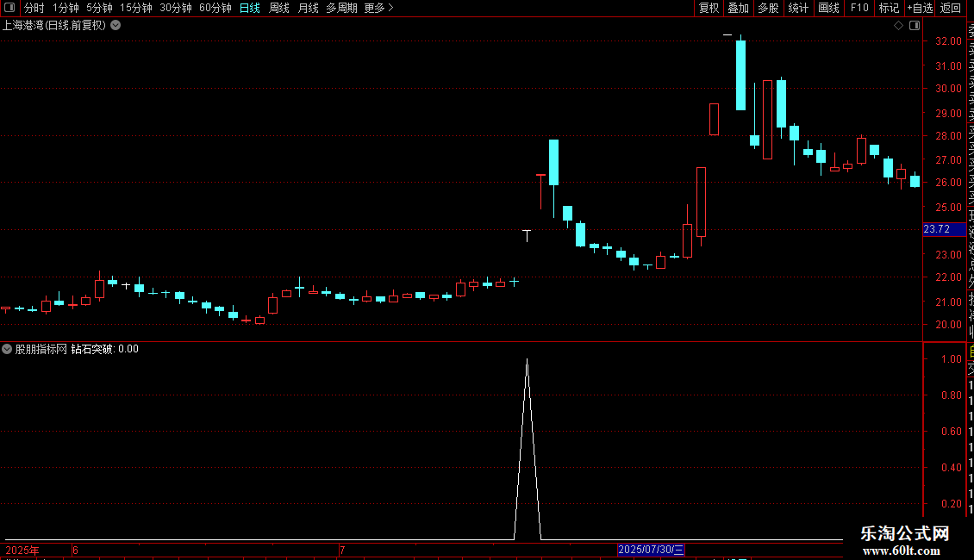Toggle the right sidebar panel icon
This screenshot has height=560, width=974.
pos(915,26)
